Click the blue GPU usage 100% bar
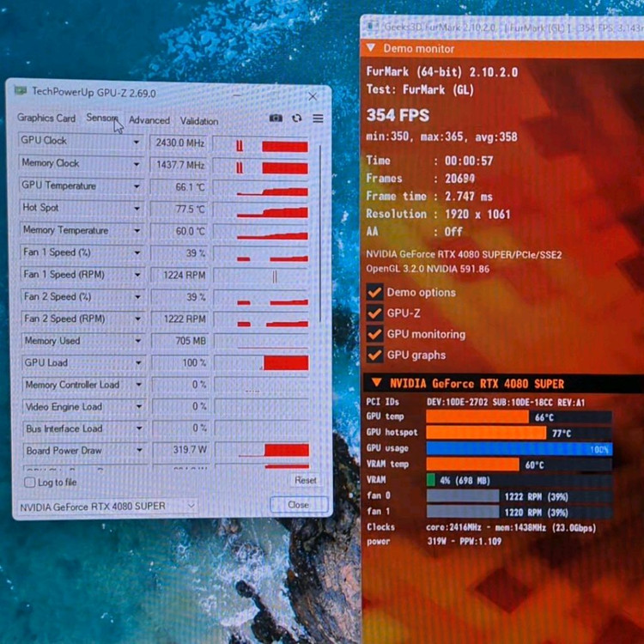Screen dimensions: 644x644 (x=519, y=448)
